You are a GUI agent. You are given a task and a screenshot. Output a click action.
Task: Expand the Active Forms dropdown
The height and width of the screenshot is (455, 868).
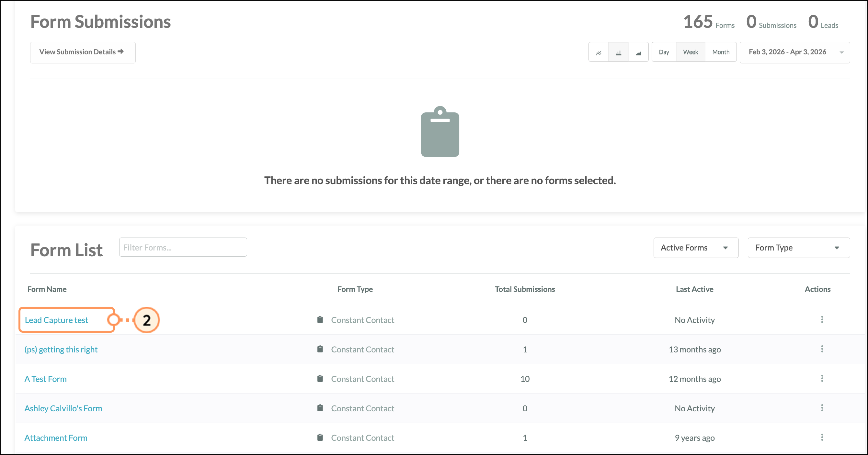(695, 248)
